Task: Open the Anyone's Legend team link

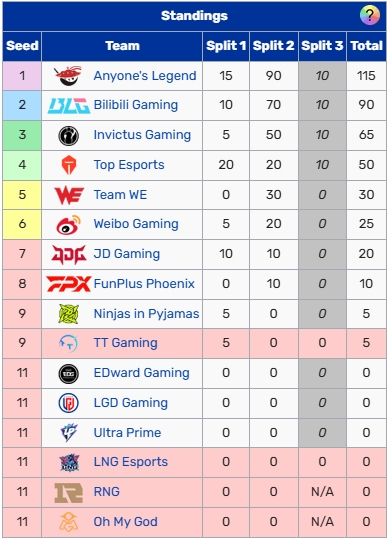Action: pyautogui.click(x=145, y=76)
